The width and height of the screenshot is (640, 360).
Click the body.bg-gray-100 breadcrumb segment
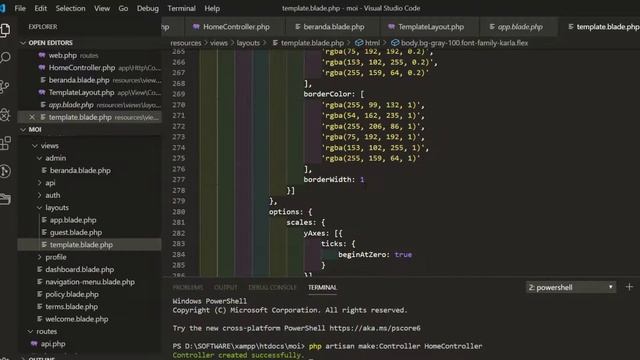[460, 43]
